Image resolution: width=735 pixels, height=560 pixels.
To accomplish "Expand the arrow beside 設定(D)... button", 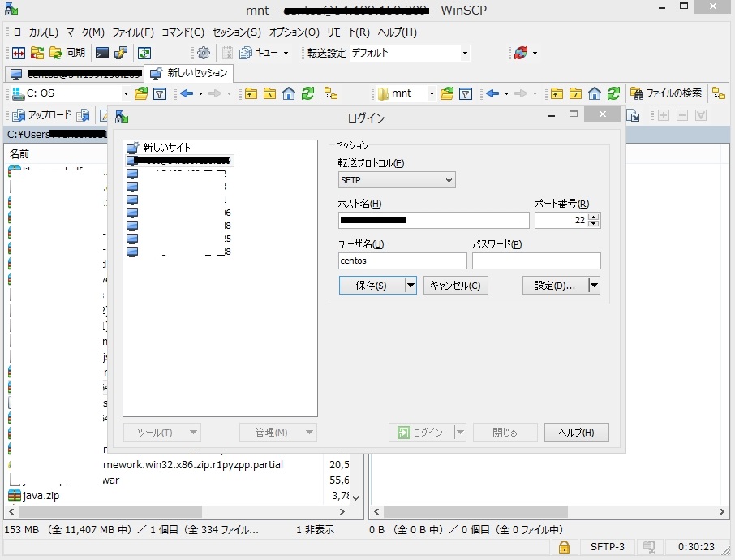I will [x=594, y=285].
